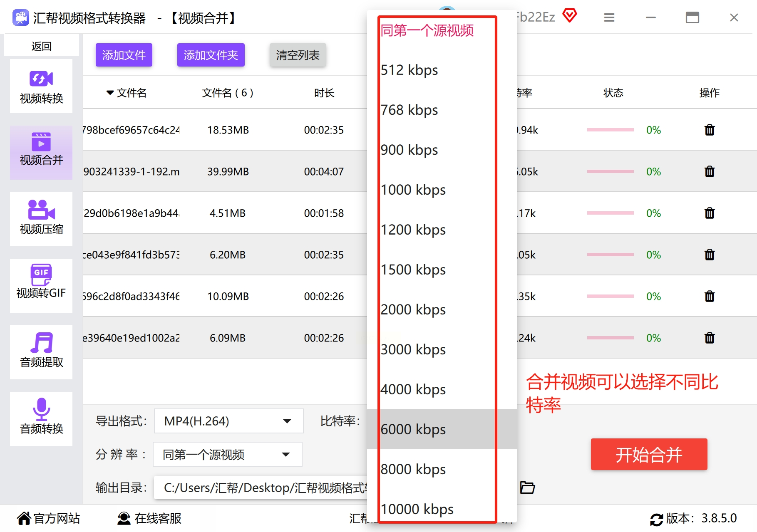The image size is (757, 532).
Task: Delete the 18.53MB file with trash icon
Action: tap(710, 130)
